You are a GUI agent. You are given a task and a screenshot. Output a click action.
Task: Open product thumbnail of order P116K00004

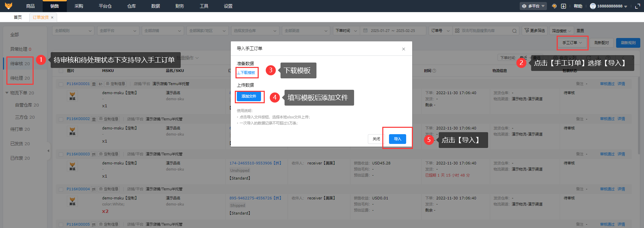pyautogui.click(x=72, y=201)
